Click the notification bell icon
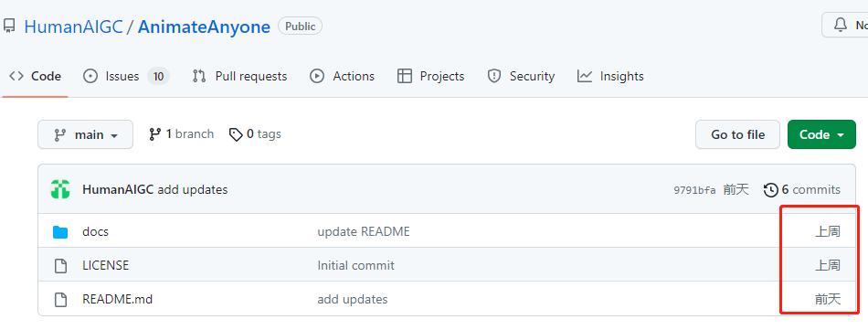Screen dimensions: 868x330 click(x=841, y=25)
